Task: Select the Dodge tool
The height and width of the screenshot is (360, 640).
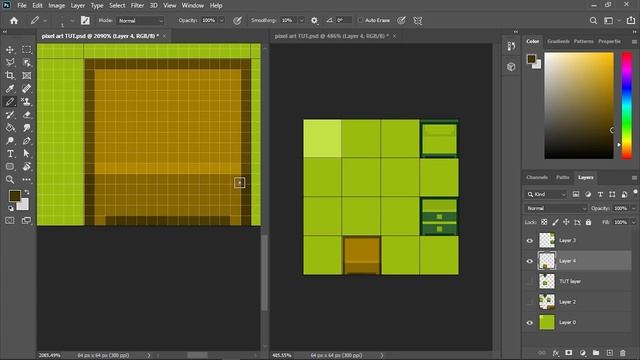Action: coord(10,141)
